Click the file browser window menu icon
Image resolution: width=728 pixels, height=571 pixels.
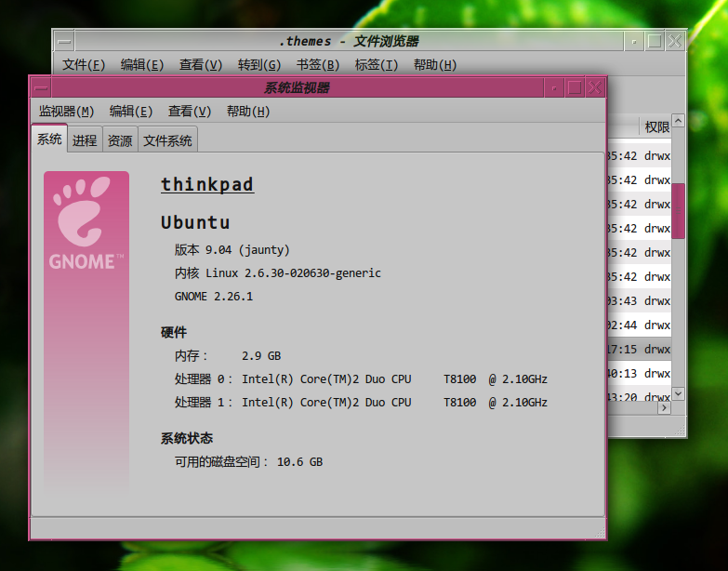tap(64, 41)
